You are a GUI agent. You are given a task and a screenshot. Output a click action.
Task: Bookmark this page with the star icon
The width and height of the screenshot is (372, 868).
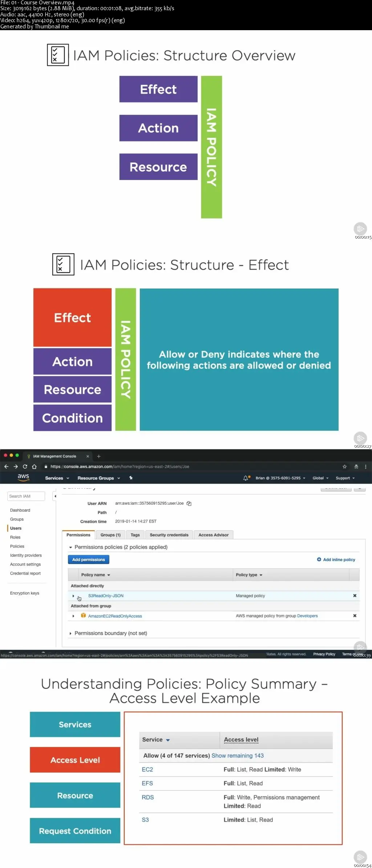click(345, 467)
